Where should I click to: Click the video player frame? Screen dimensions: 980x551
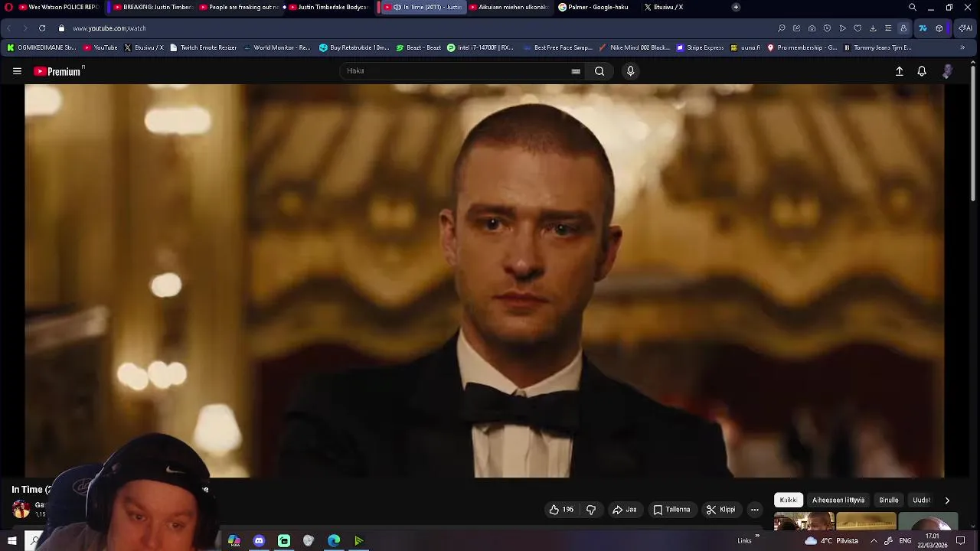tap(484, 281)
